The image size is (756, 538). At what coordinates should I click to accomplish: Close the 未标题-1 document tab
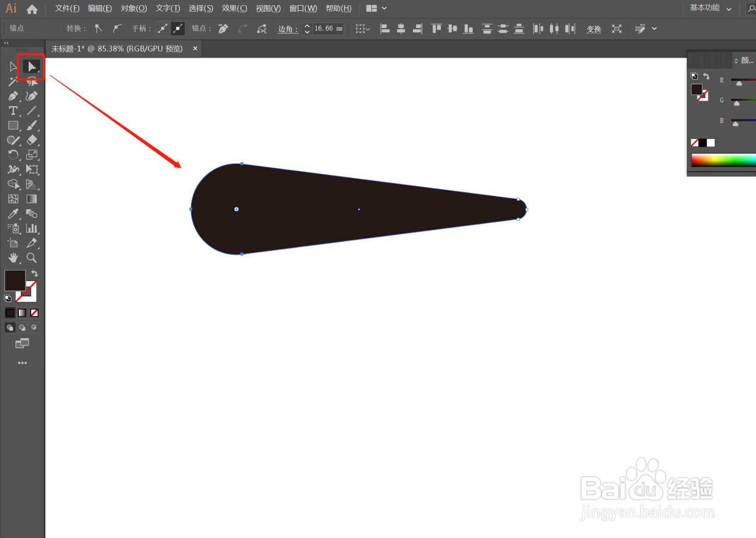point(195,49)
